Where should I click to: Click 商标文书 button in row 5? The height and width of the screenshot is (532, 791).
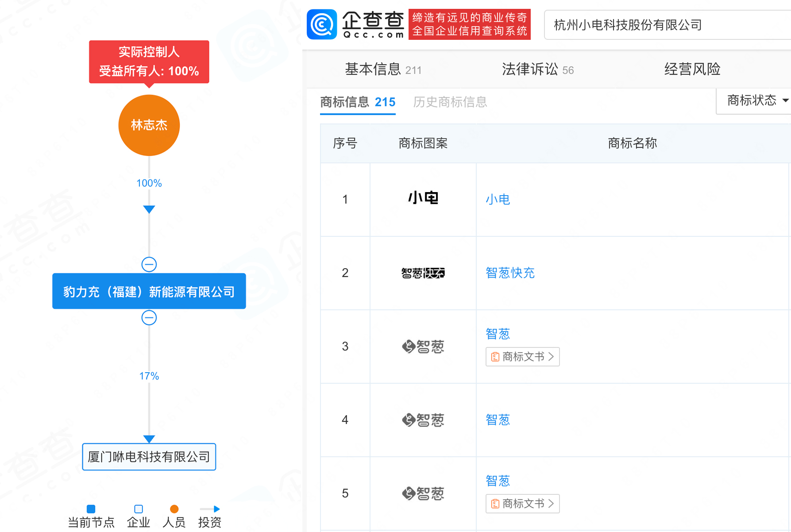click(x=523, y=504)
